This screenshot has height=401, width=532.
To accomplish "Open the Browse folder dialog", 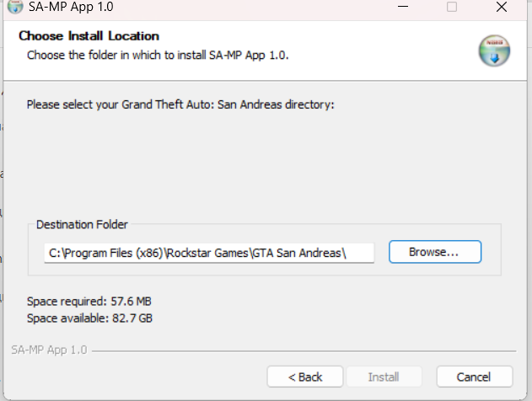I will click(434, 252).
